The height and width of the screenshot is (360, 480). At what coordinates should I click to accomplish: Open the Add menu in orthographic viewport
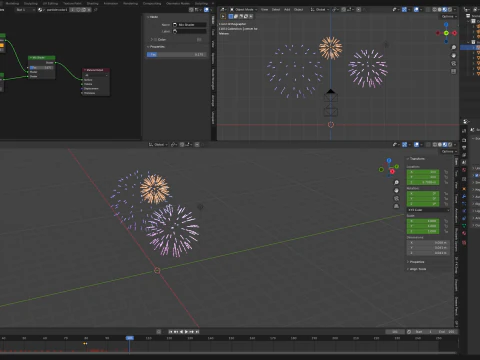coord(287,10)
